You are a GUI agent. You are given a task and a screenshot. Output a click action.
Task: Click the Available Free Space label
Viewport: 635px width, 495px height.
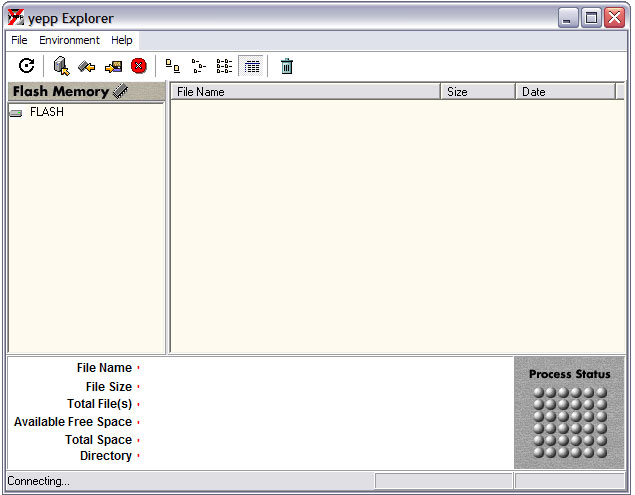point(73,422)
